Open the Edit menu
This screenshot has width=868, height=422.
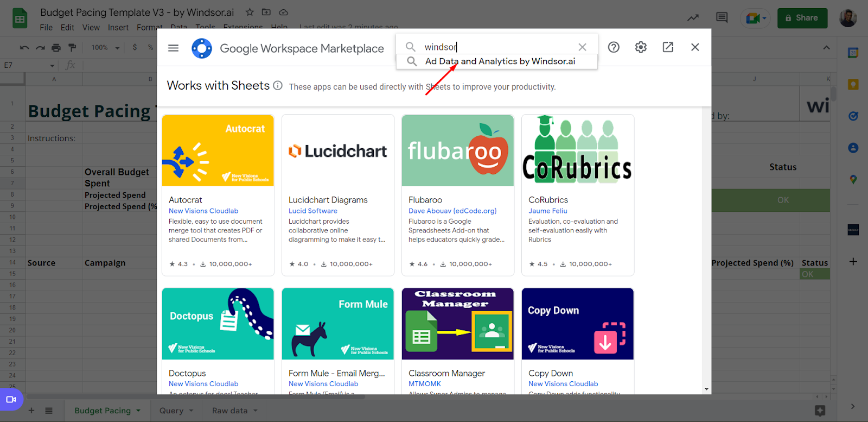[x=67, y=28]
